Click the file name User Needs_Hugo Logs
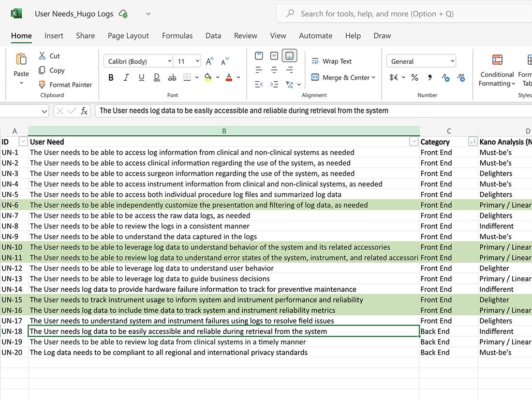The height and width of the screenshot is (399, 532). point(74,14)
